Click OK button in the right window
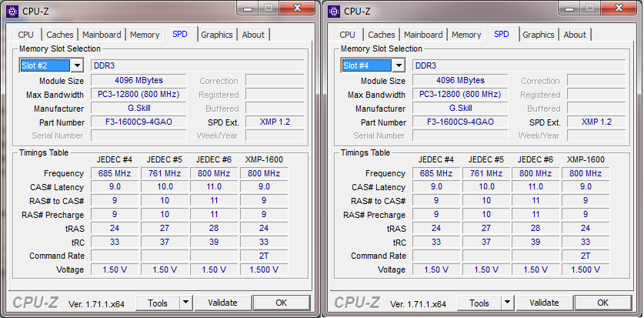Screen dimensions: 644x318 [x=603, y=303]
